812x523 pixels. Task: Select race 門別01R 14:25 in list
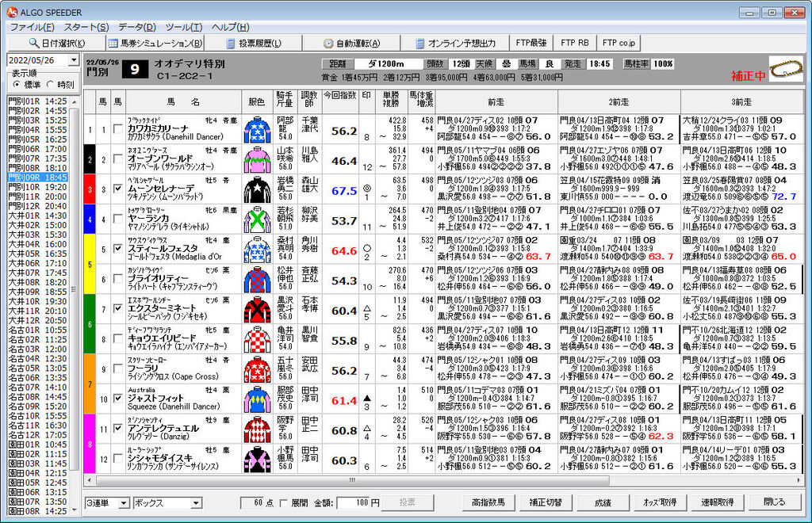37,101
